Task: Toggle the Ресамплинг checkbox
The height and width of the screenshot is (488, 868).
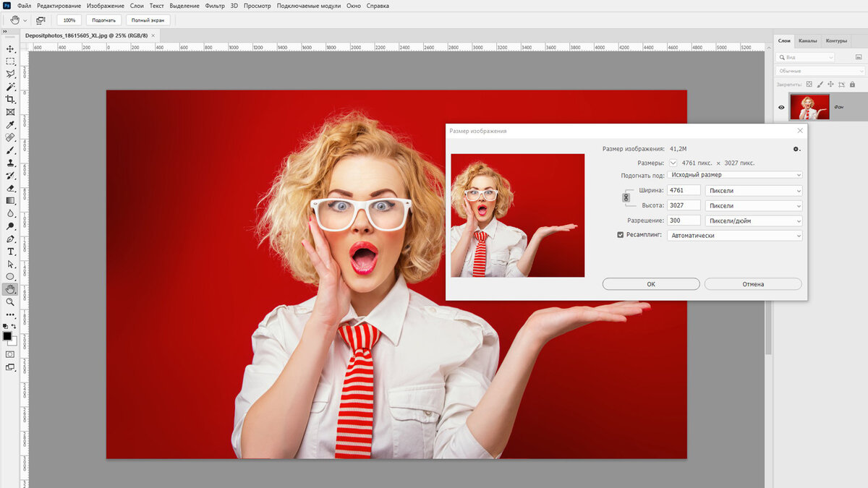Action: pyautogui.click(x=620, y=235)
